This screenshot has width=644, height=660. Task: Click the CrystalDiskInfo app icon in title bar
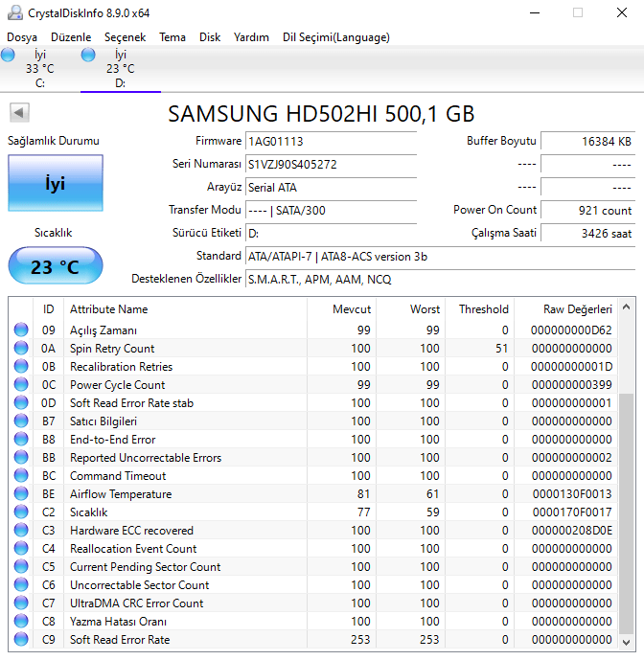(11, 12)
